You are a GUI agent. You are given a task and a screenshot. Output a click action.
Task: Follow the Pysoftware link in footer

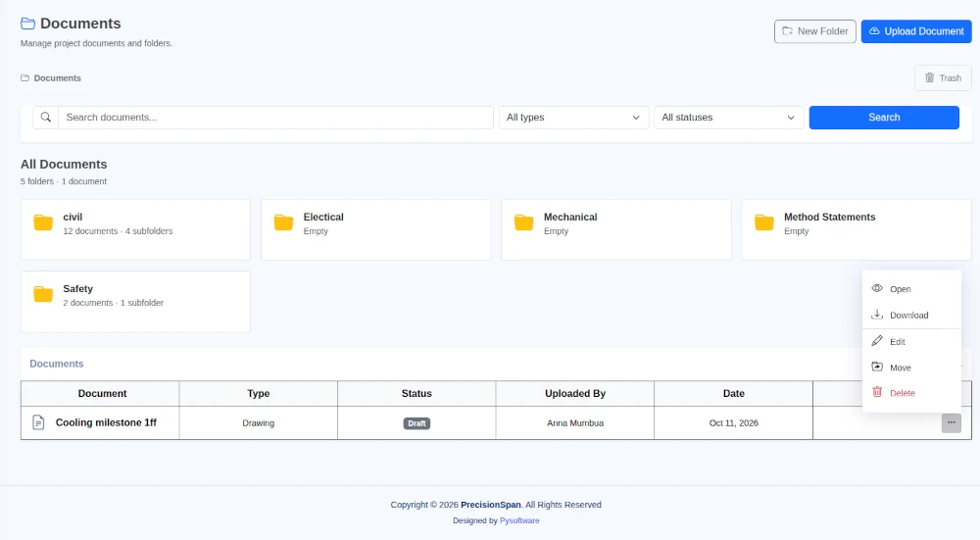point(519,520)
